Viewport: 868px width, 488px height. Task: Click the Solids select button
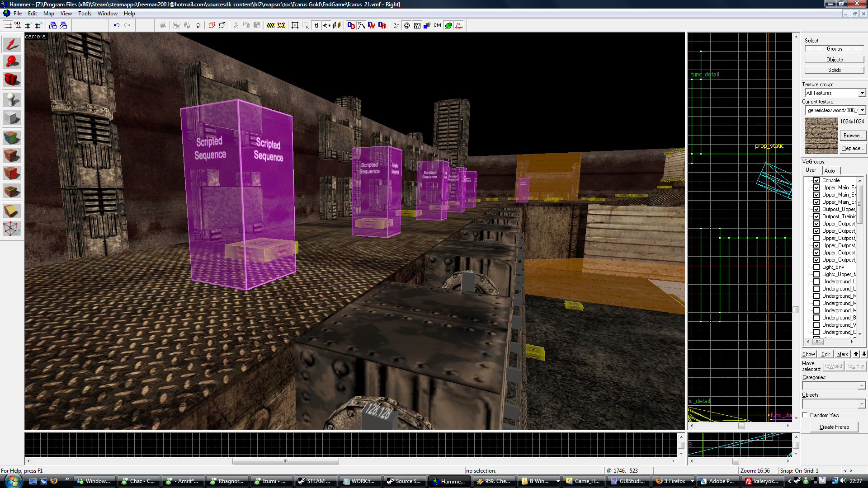click(835, 70)
